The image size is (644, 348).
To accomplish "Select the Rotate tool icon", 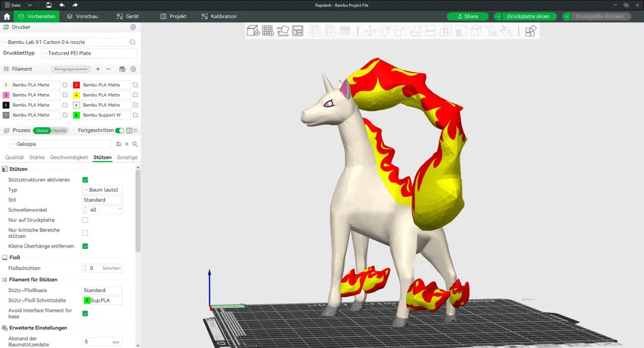I will (x=385, y=31).
